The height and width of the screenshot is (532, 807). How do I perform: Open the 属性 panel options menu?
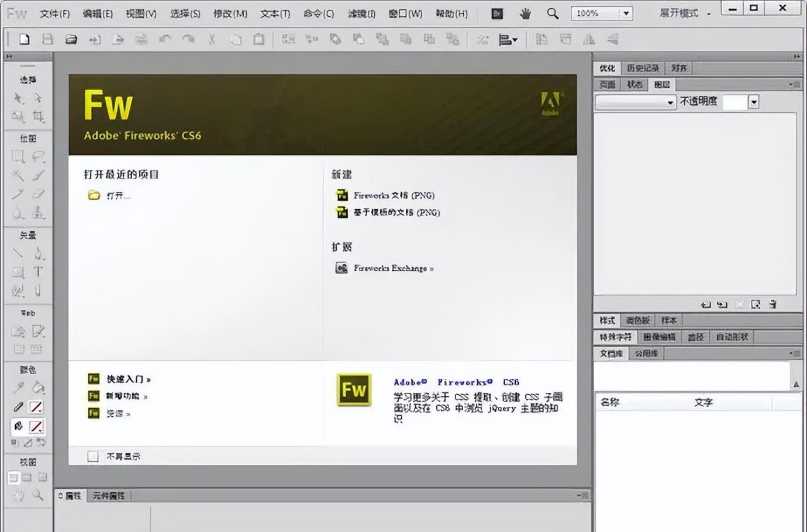point(582,495)
